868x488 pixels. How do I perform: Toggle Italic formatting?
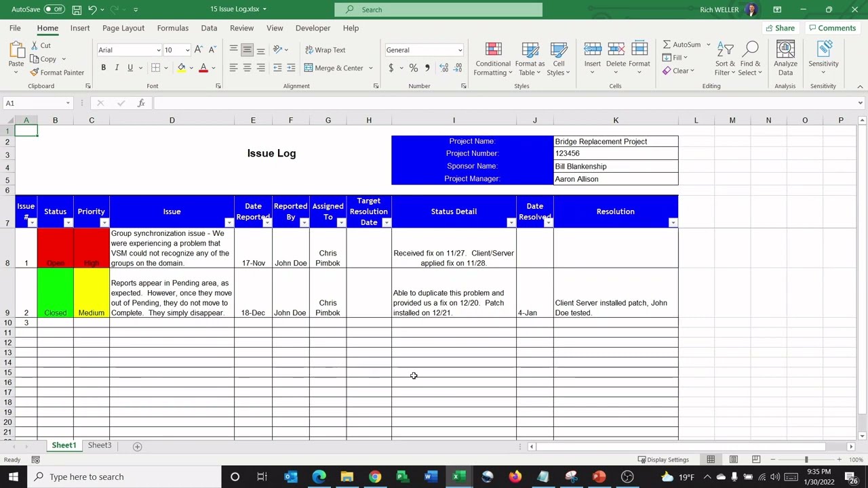(x=117, y=68)
